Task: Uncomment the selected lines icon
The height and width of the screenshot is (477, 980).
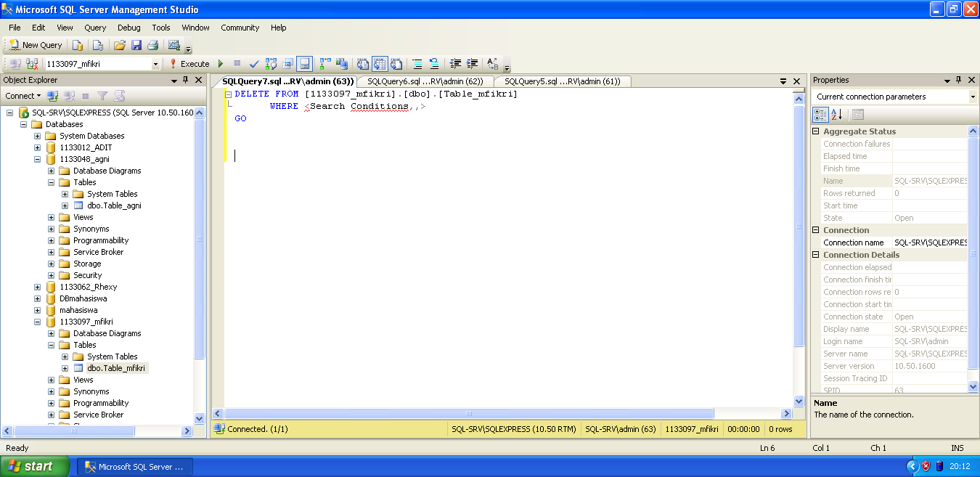Action: [x=434, y=64]
